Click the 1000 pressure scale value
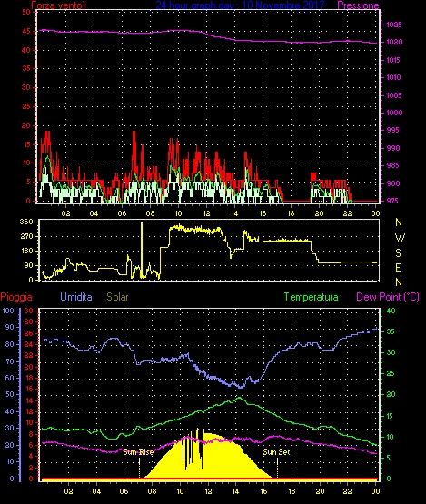 pyautogui.click(x=394, y=113)
